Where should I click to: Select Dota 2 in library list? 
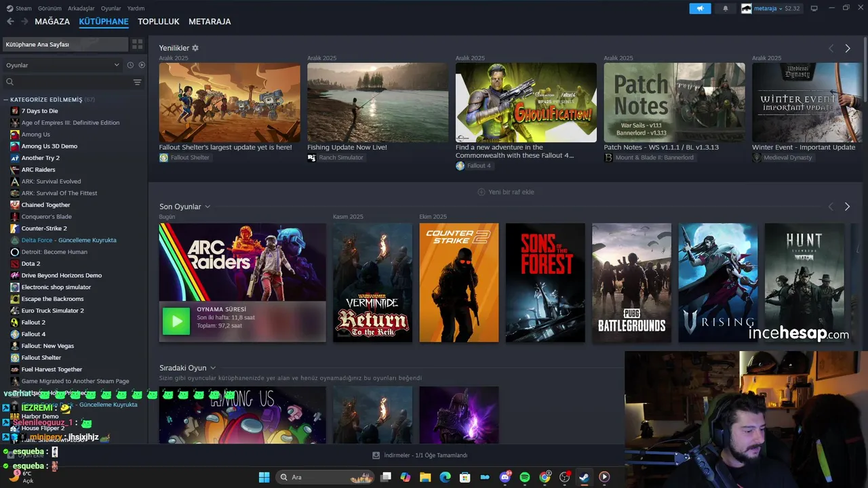click(x=31, y=264)
